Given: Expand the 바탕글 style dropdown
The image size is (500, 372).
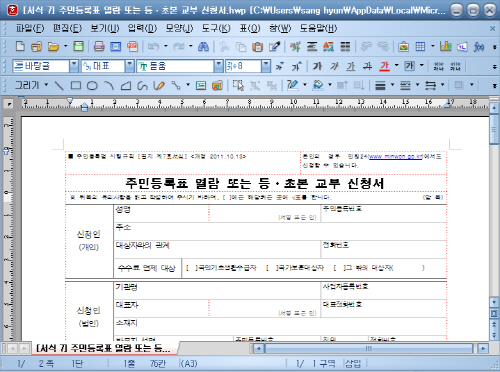Looking at the screenshot, I should tap(74, 66).
